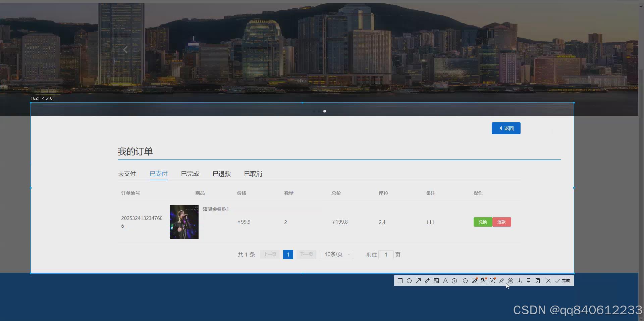Click the 总价 column header
This screenshot has height=321, width=644.
coord(336,193)
